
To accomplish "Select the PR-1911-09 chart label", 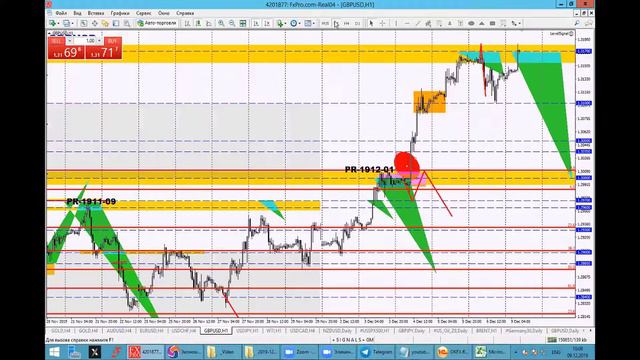I will point(91,201).
